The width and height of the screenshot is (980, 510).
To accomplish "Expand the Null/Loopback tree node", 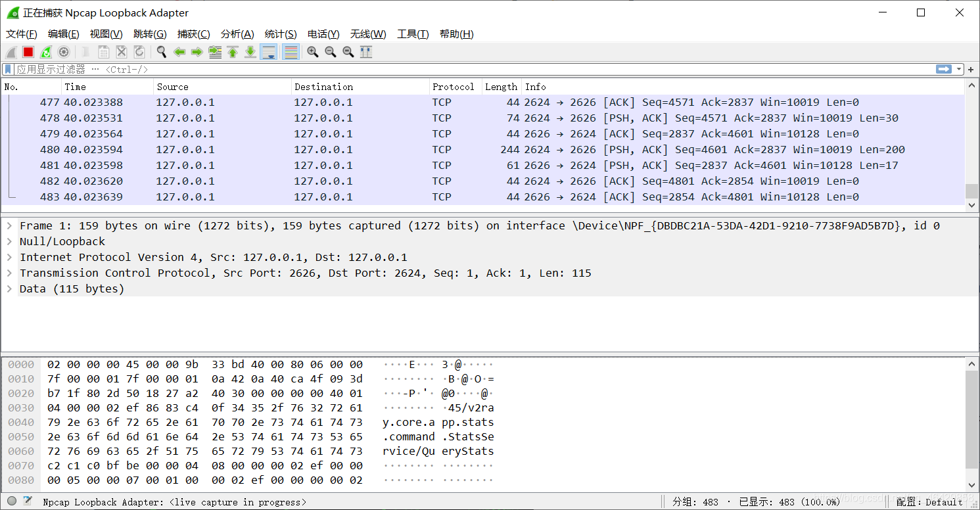I will tap(9, 241).
